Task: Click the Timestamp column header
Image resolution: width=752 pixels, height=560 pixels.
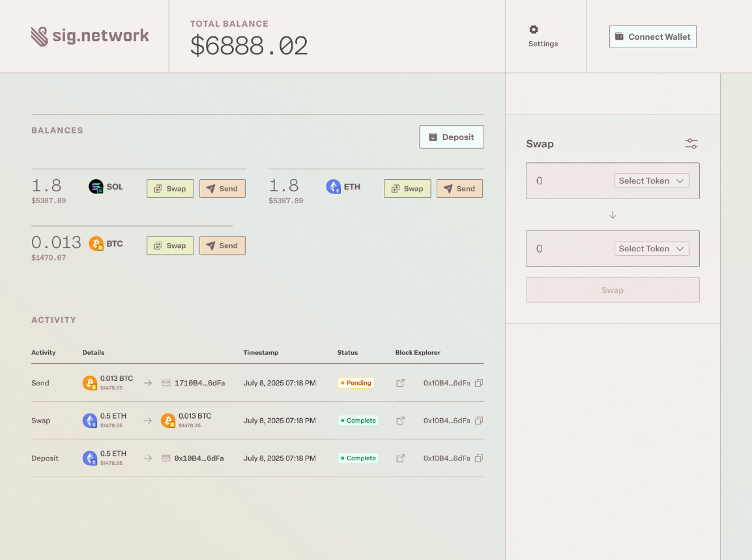Action: click(x=261, y=352)
